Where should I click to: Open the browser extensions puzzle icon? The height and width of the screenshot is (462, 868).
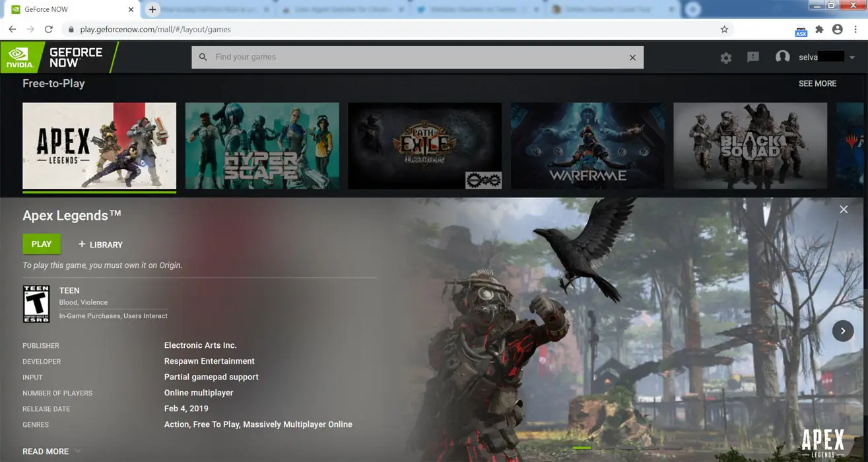coord(819,29)
